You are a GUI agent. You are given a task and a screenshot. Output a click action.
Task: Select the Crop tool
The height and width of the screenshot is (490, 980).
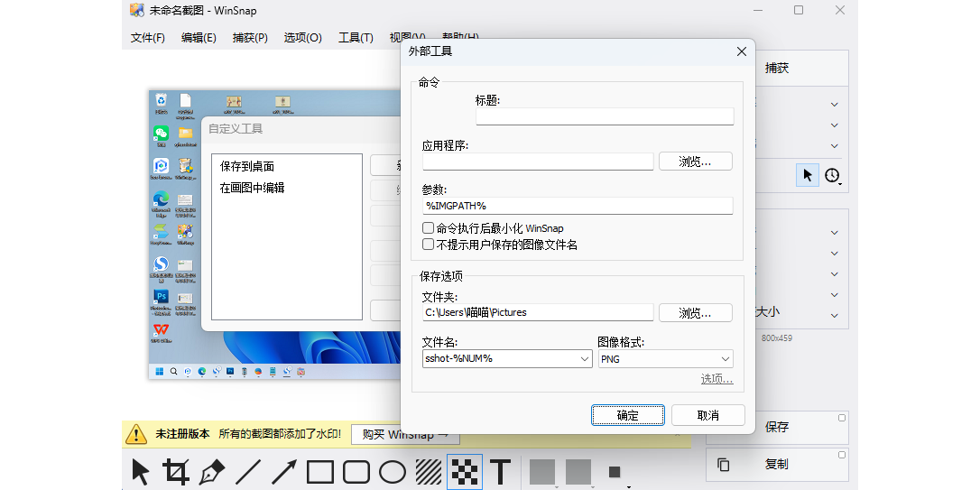[176, 472]
